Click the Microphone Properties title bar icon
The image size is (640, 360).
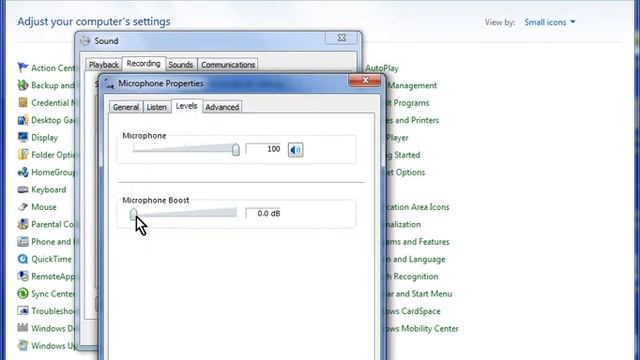(109, 84)
